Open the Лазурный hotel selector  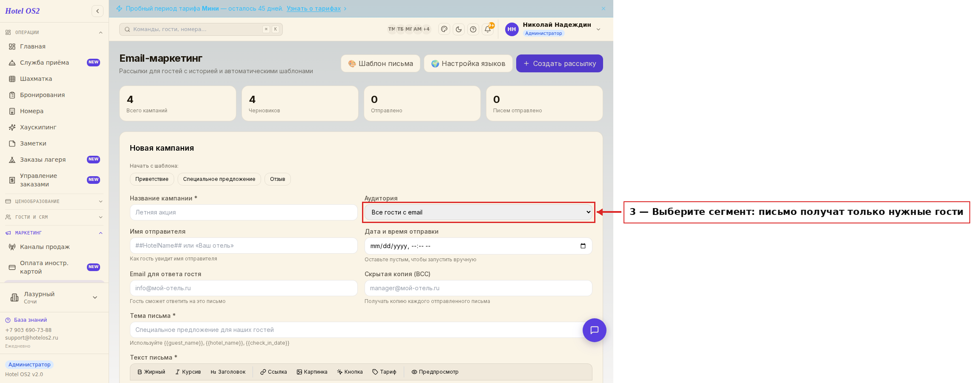pos(54,297)
